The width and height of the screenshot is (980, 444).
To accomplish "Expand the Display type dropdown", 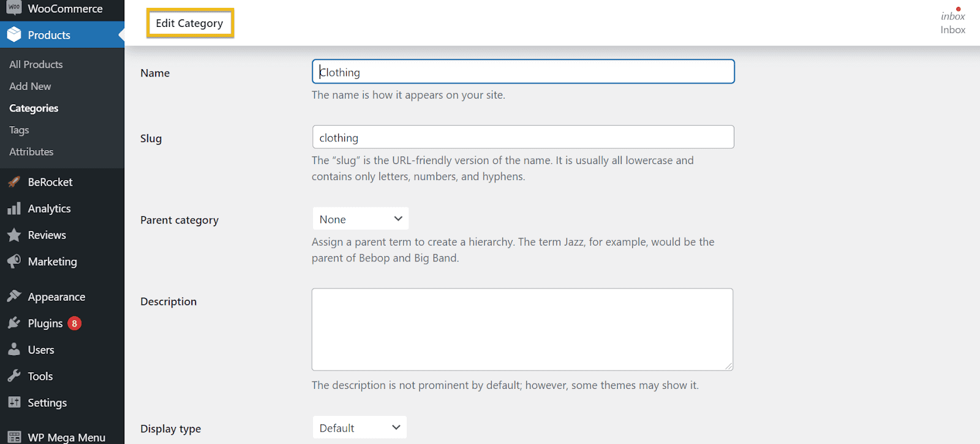I will (x=360, y=427).
